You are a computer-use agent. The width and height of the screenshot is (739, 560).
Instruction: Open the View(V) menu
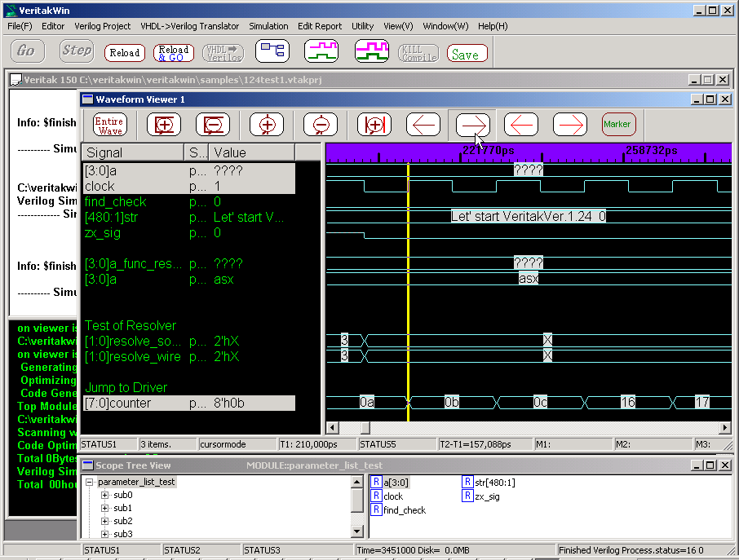398,26
